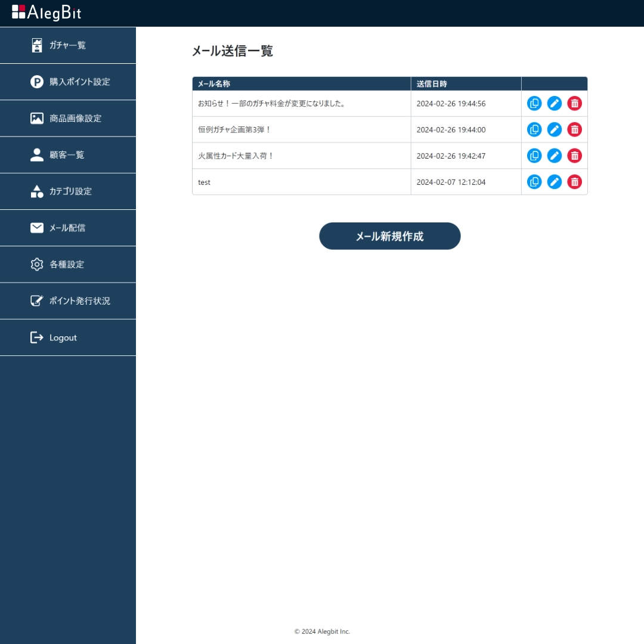Copy the お知らせ mail row
Image resolution: width=644 pixels, height=644 pixels.
click(x=534, y=104)
